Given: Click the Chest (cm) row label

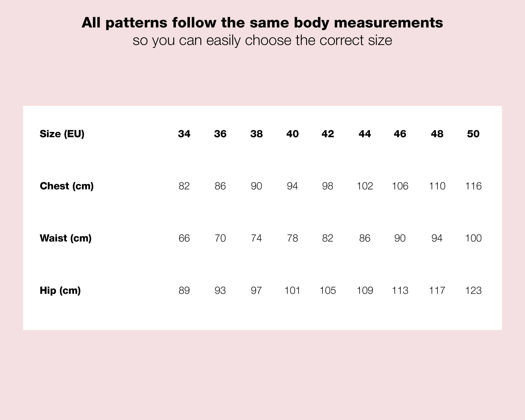Looking at the screenshot, I should point(66,186).
